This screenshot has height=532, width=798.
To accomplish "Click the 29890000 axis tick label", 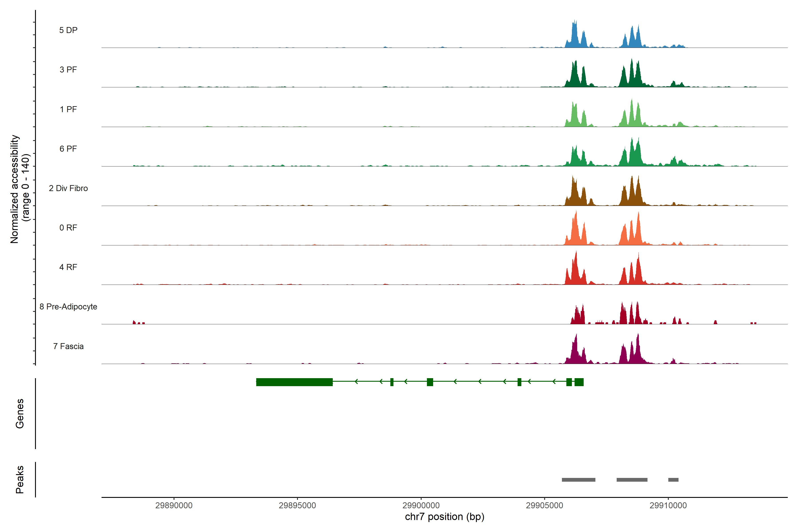I will [x=174, y=505].
